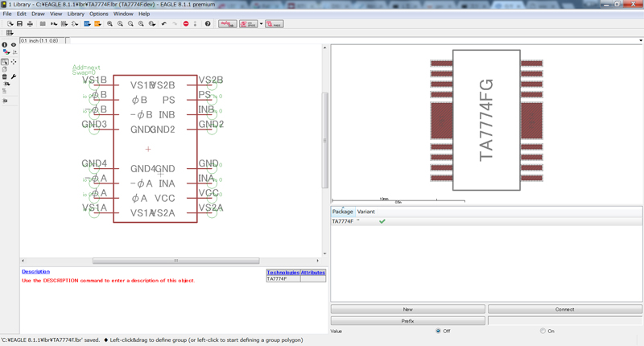Open the File menu
This screenshot has height=346, width=644.
pyautogui.click(x=7, y=14)
